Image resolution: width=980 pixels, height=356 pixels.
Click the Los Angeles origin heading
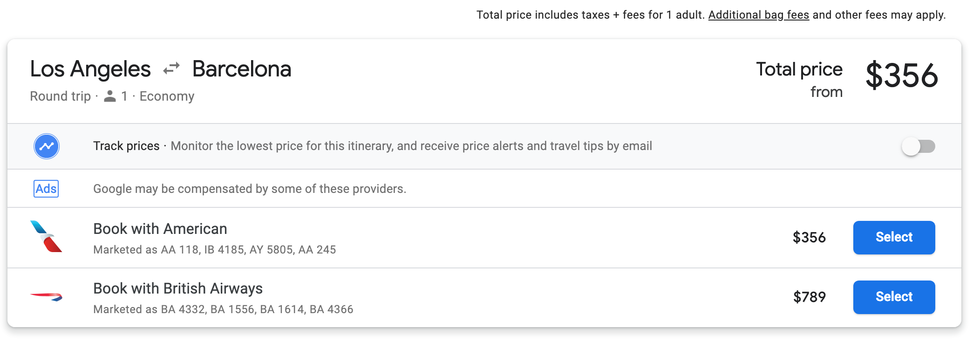click(x=90, y=69)
